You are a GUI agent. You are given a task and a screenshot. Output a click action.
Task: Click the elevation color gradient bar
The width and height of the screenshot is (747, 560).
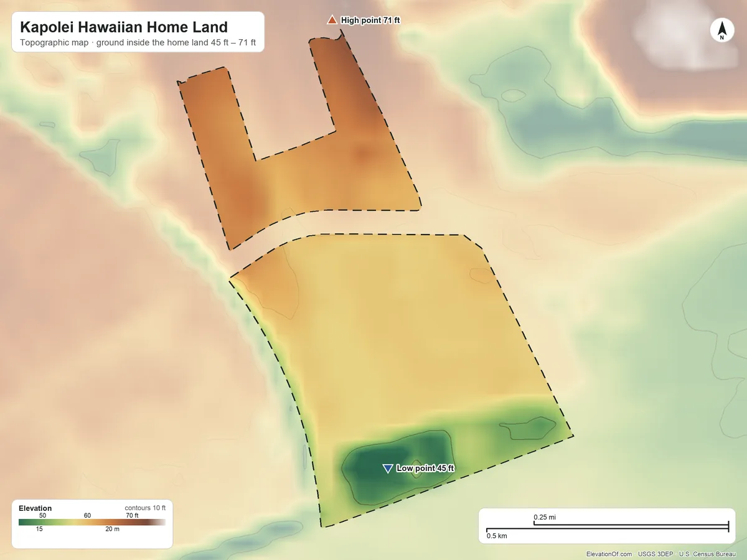click(x=92, y=523)
